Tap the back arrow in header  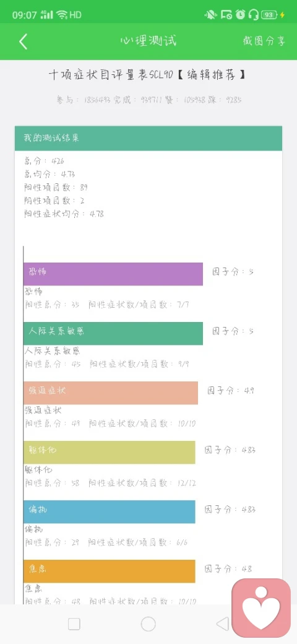pos(23,41)
